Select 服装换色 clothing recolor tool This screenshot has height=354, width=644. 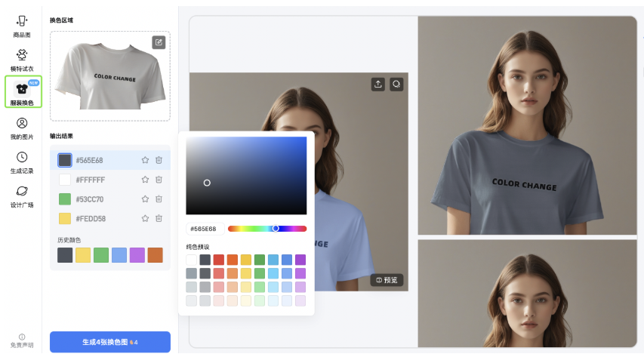[23, 93]
